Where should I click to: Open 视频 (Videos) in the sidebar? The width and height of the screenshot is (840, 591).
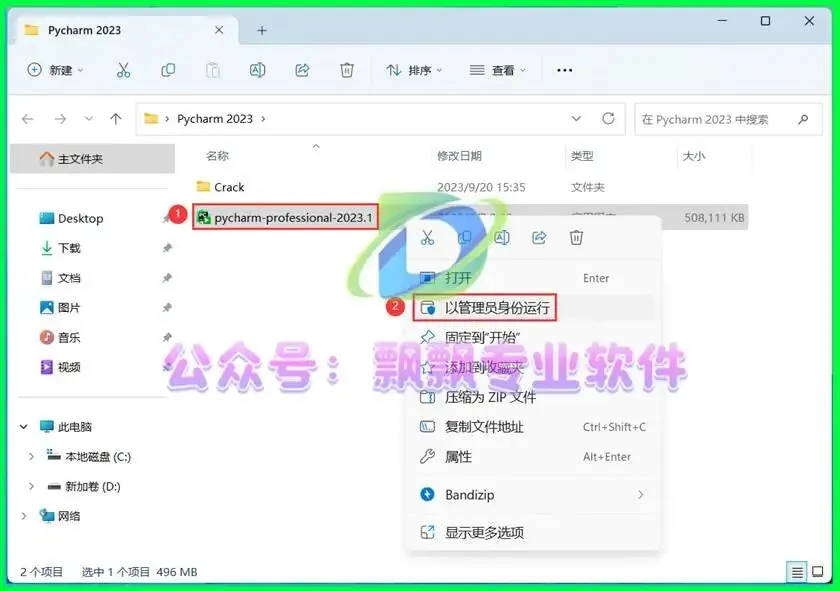[69, 367]
